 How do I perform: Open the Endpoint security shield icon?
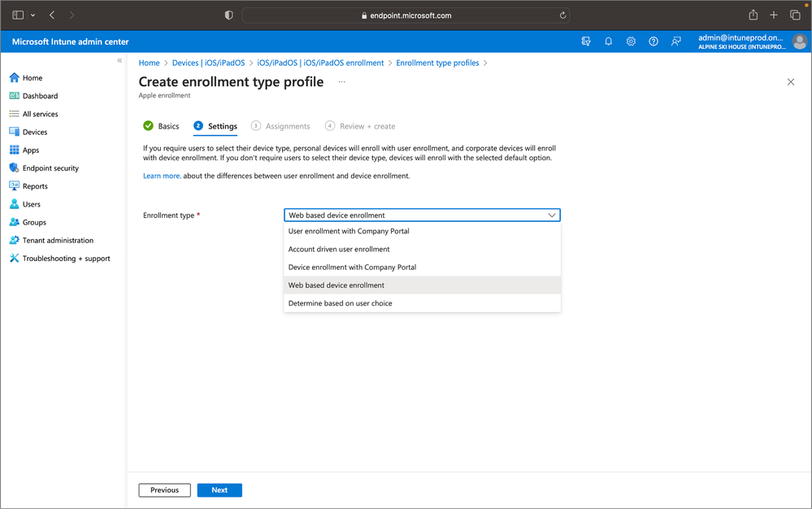click(14, 167)
